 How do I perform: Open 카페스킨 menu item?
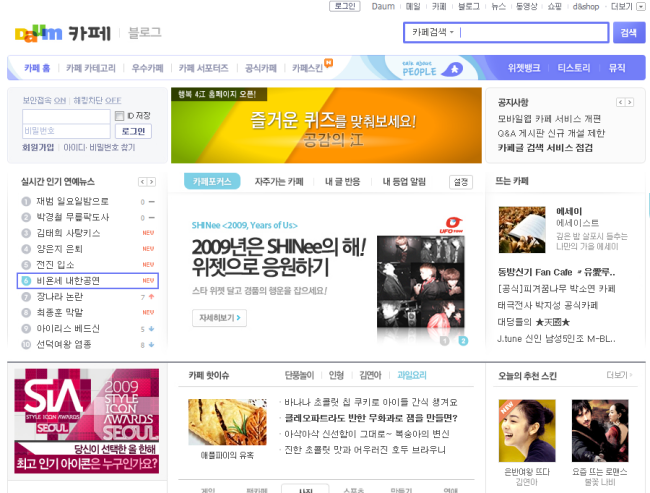coord(307,68)
